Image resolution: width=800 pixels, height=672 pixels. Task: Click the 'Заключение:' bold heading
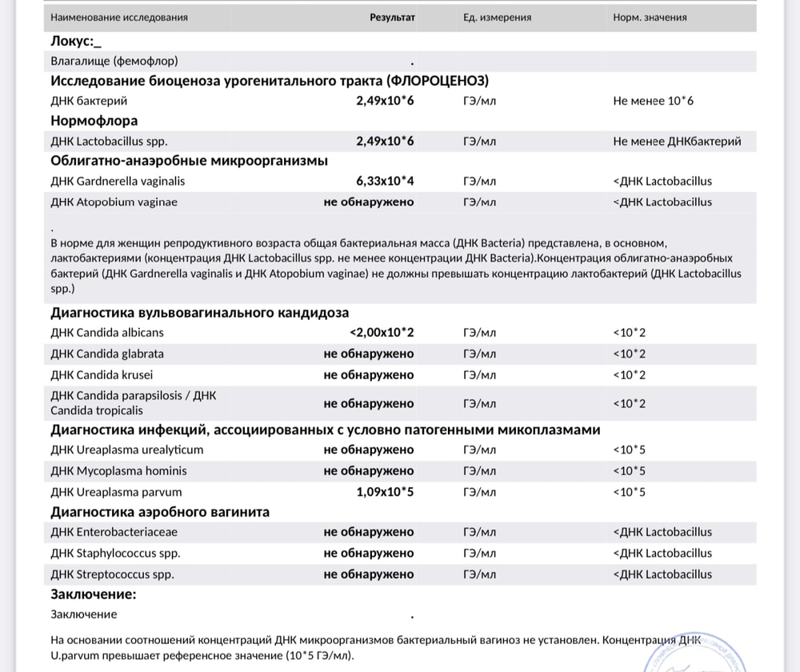(94, 594)
